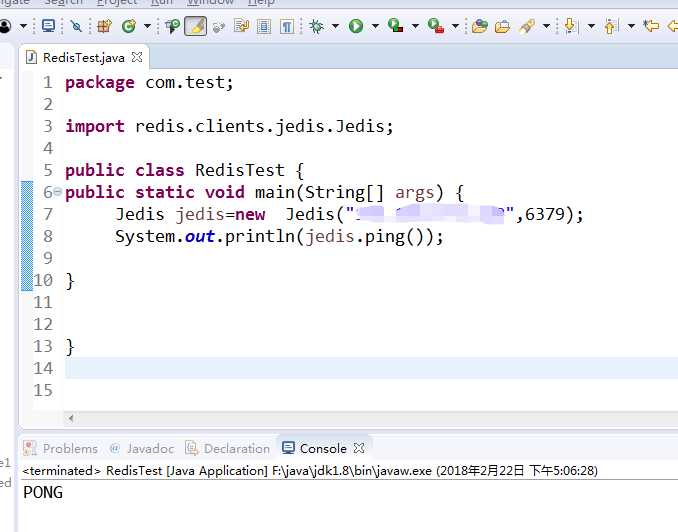
Task: Go to Last Edit Location
Action: pyautogui.click(x=651, y=26)
